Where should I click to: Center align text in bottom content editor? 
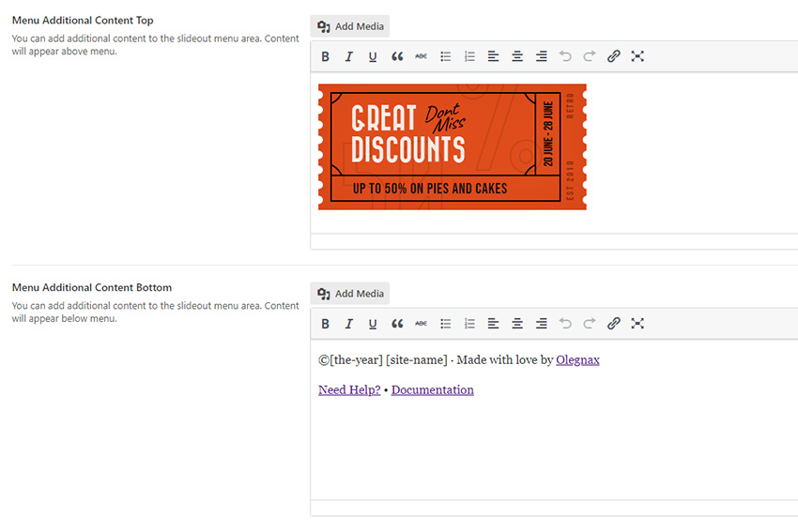pyautogui.click(x=517, y=324)
